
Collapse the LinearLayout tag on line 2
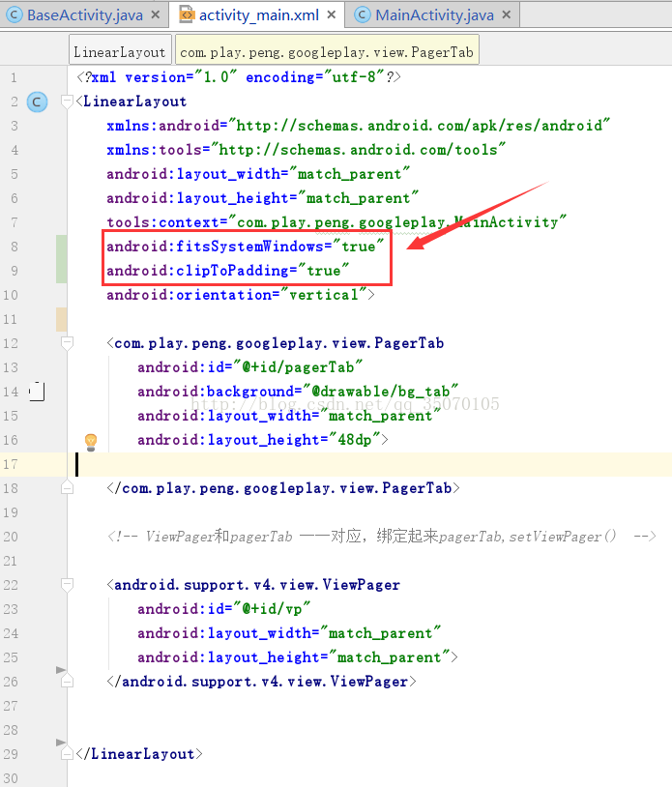click(67, 102)
